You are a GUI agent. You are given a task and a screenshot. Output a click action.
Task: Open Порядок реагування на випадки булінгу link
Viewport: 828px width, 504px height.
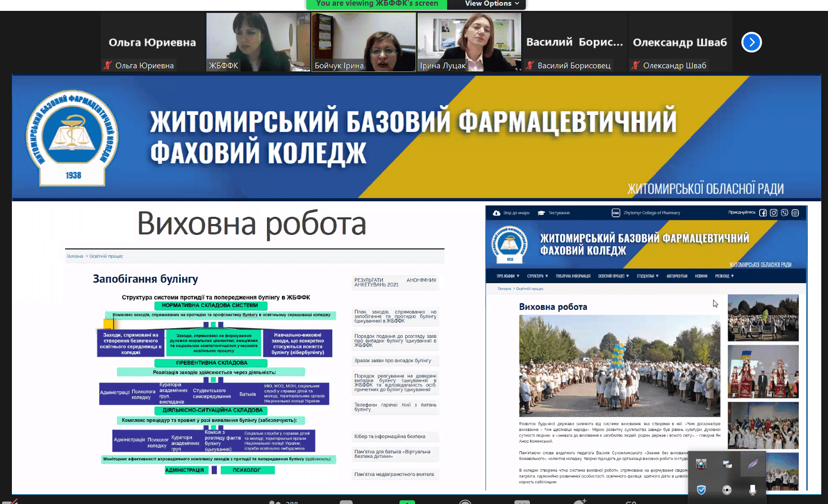coord(395,383)
